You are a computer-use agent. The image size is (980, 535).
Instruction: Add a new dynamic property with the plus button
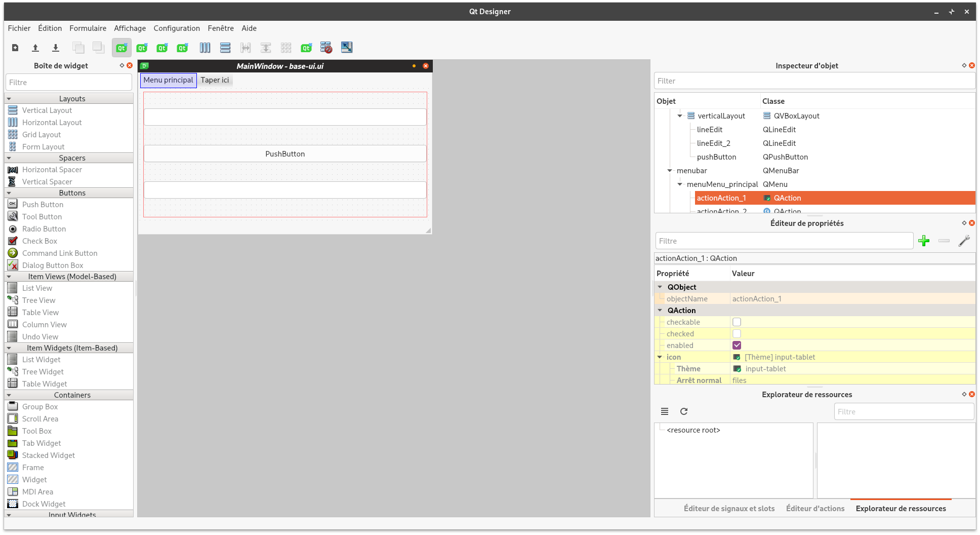[x=924, y=241]
